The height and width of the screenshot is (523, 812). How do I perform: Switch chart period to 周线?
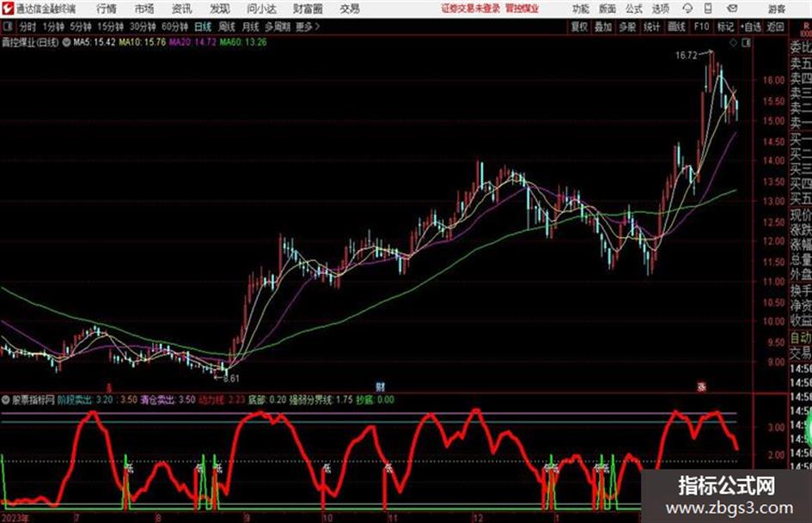pyautogui.click(x=227, y=27)
